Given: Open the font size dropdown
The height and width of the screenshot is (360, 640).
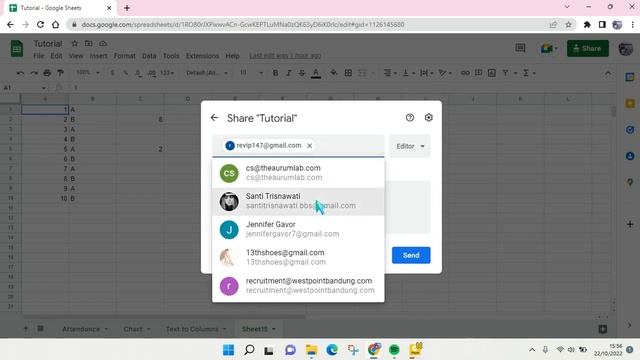Looking at the screenshot, I should click(x=251, y=73).
